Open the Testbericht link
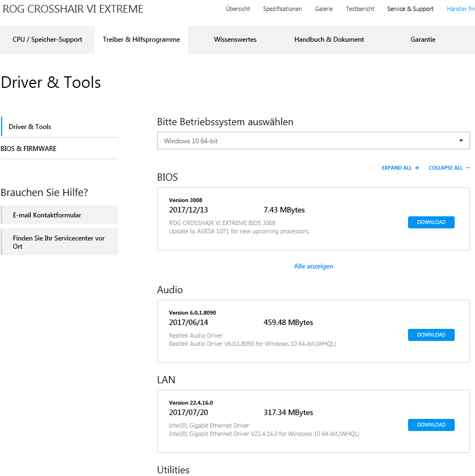Image resolution: width=475 pixels, height=476 pixels. [x=360, y=9]
